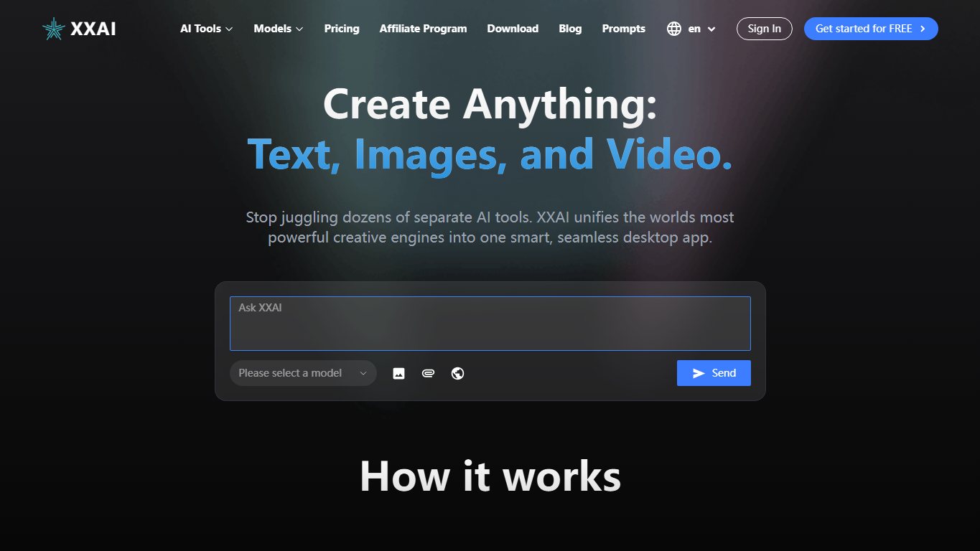Click the 'How it works' heading
This screenshot has height=551, width=980.
(x=490, y=476)
